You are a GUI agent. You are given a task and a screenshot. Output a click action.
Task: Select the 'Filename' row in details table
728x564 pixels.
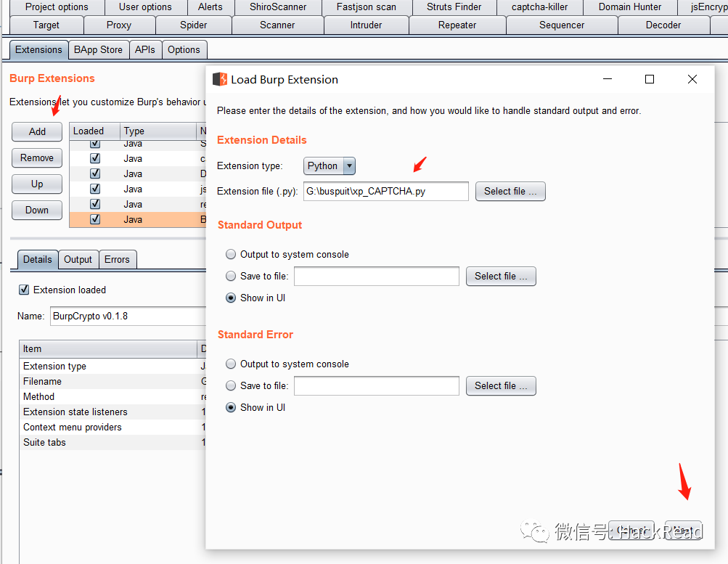[x=113, y=382]
